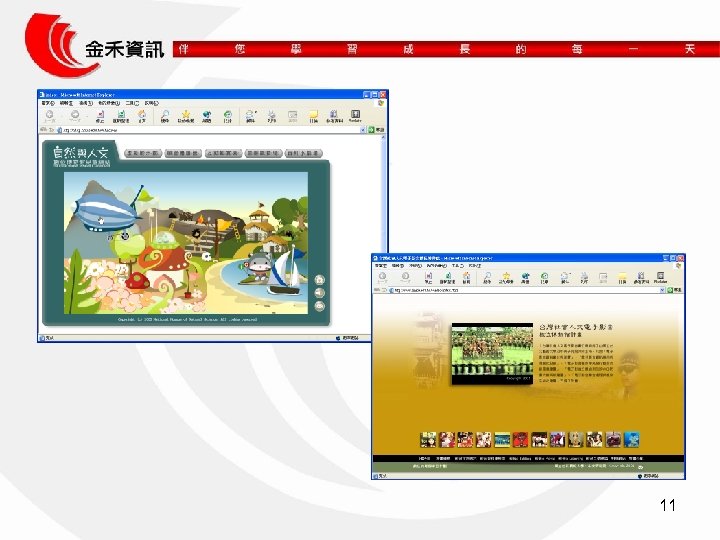Click address field in 自然與人文 browser window

click(209, 130)
